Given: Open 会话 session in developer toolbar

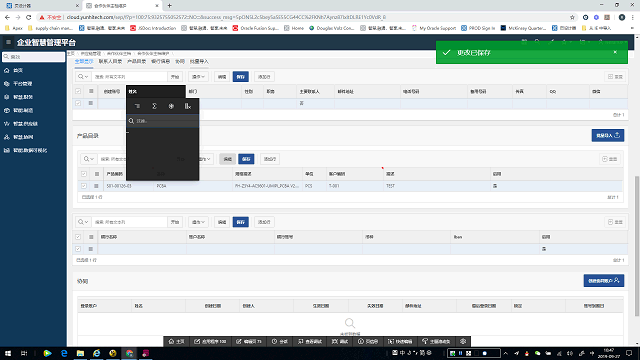Looking at the screenshot, I should click(280, 341).
